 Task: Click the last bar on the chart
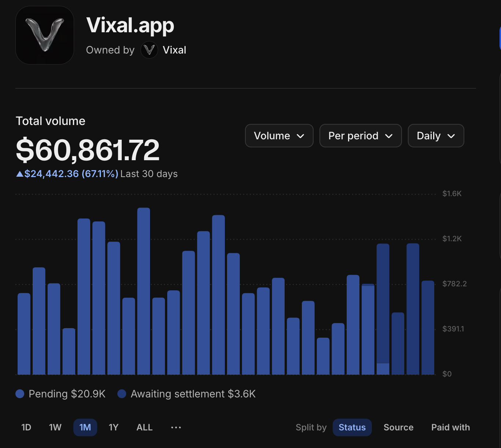428,328
